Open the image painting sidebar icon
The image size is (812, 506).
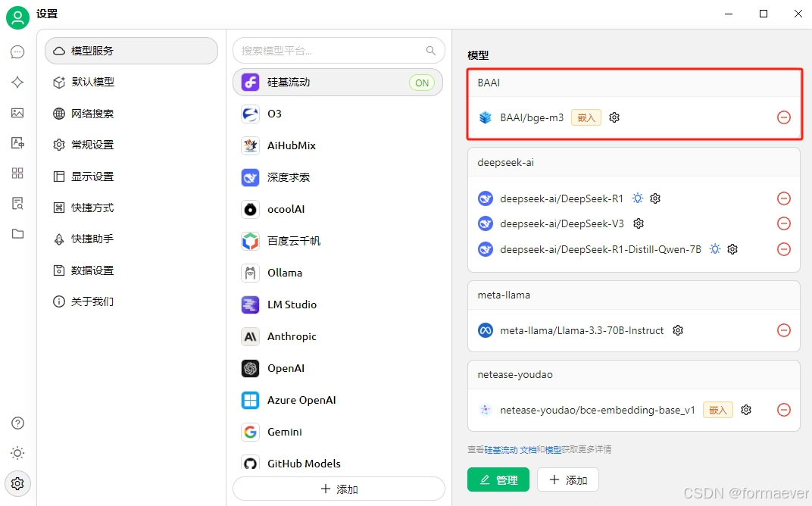click(x=17, y=112)
